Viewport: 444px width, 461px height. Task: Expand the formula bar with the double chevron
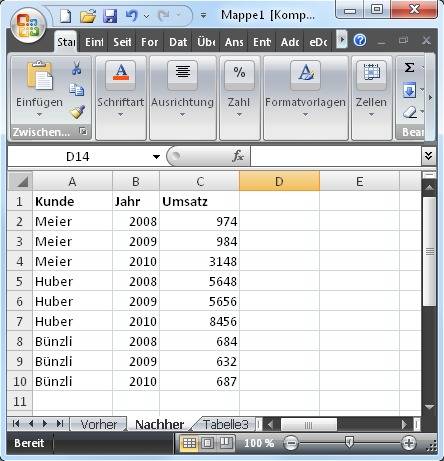point(429,156)
